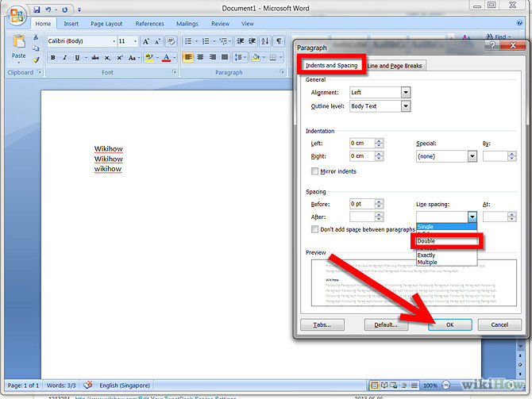
Task: Click the Office button logo
Action: (x=17, y=17)
